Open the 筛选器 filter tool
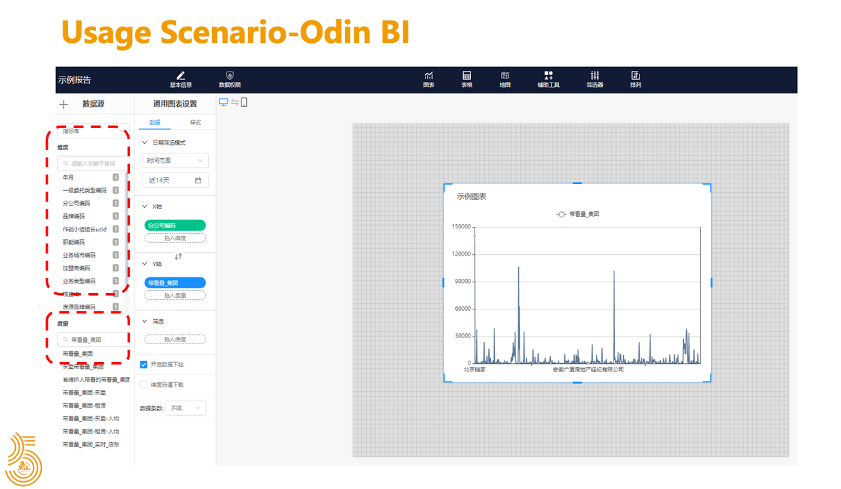841x489 pixels. (594, 79)
